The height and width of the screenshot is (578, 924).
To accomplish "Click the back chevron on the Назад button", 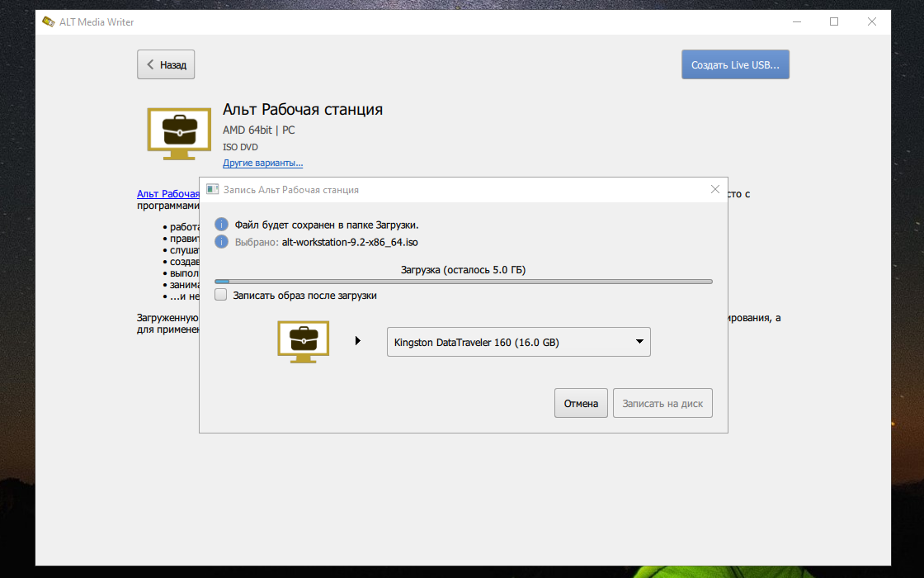I will pyautogui.click(x=150, y=64).
